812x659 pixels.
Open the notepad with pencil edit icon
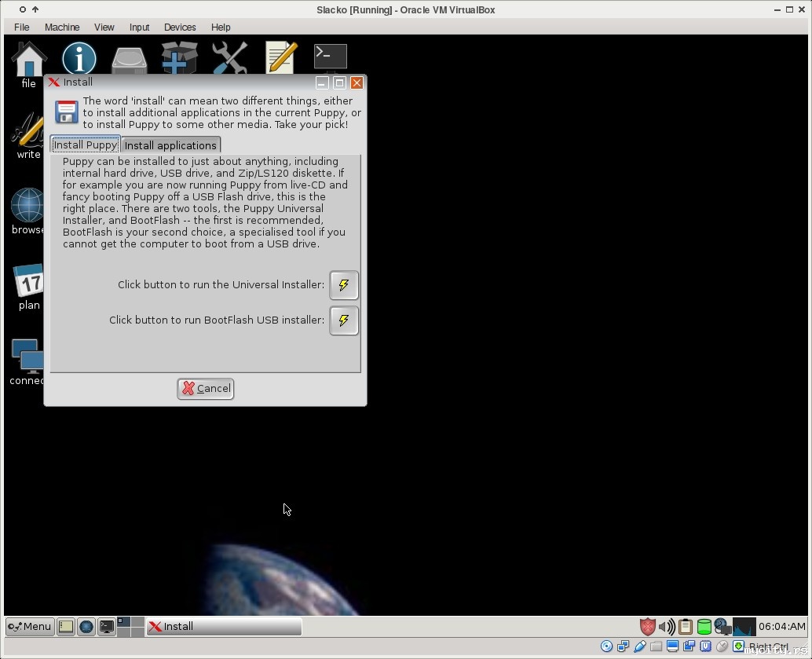pyautogui.click(x=280, y=57)
